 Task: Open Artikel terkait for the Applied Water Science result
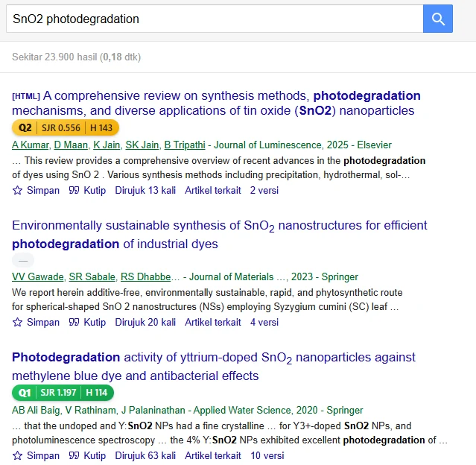213,455
